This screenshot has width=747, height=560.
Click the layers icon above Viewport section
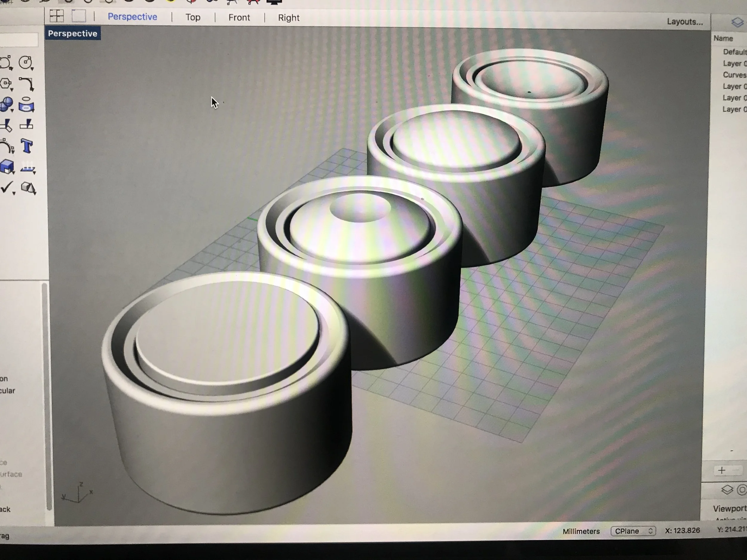coord(727,490)
